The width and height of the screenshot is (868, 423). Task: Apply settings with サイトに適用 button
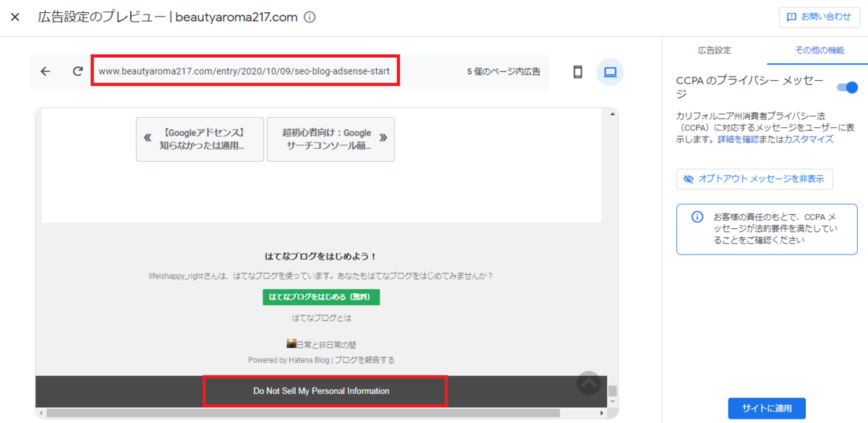767,408
